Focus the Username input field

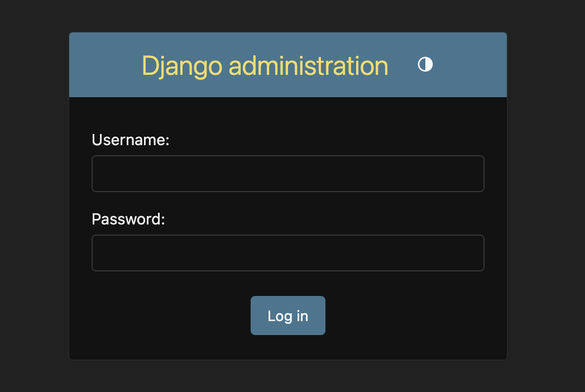tap(288, 174)
